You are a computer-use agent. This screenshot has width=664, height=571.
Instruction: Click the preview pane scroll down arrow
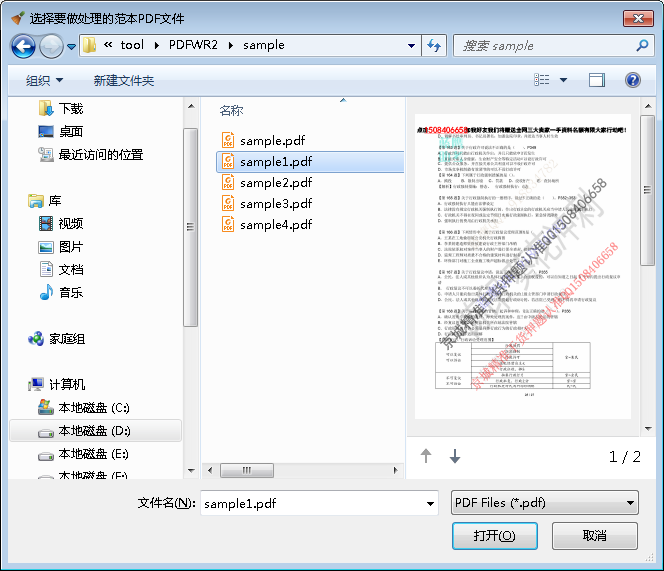tap(648, 429)
